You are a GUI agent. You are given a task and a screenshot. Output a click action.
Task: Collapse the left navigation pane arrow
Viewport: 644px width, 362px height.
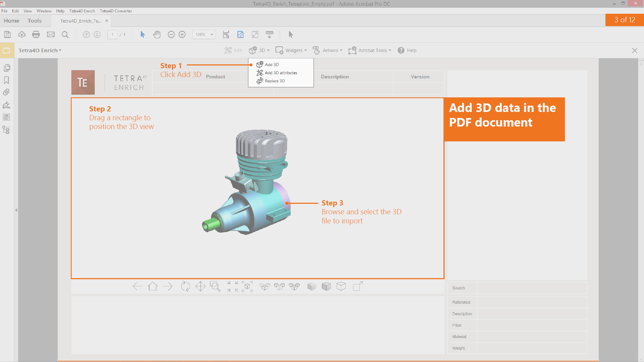point(16,210)
